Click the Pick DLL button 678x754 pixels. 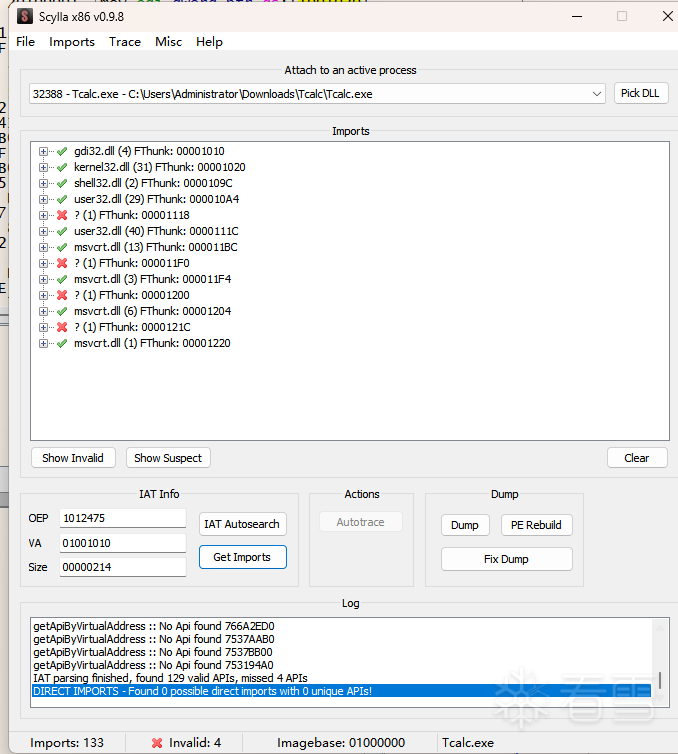point(640,93)
